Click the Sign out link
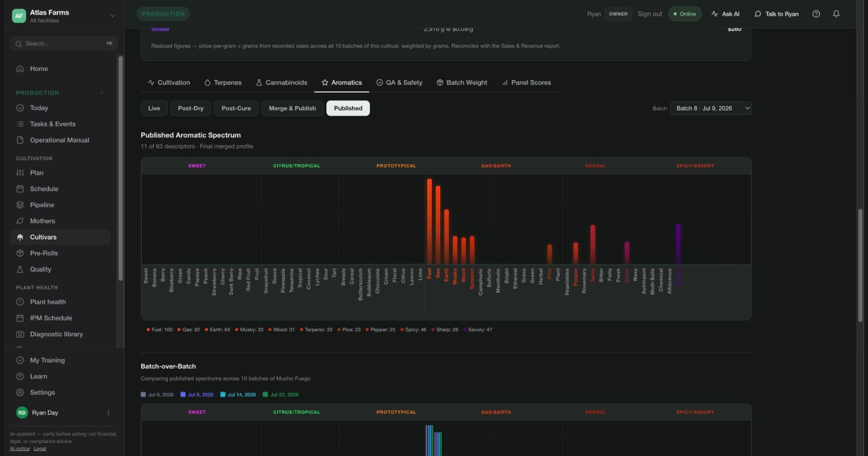Screen dimensions: 868x456 pyautogui.click(x=650, y=14)
